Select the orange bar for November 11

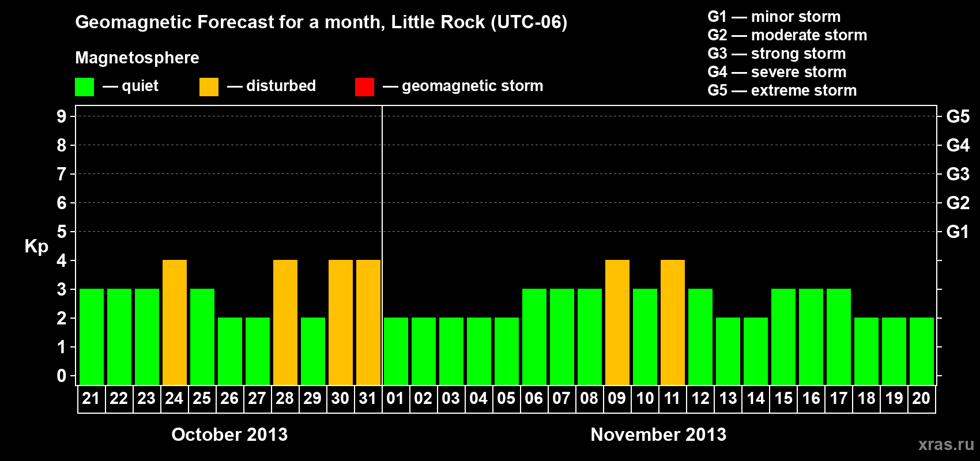click(x=673, y=322)
